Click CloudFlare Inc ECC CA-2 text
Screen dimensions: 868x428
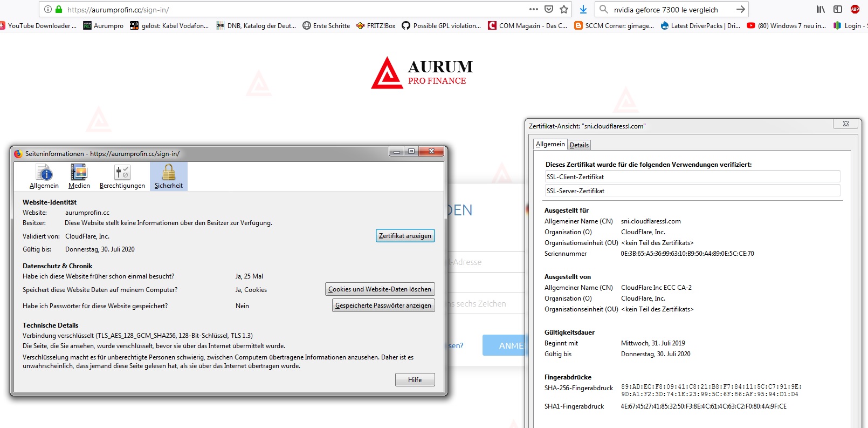(x=656, y=288)
